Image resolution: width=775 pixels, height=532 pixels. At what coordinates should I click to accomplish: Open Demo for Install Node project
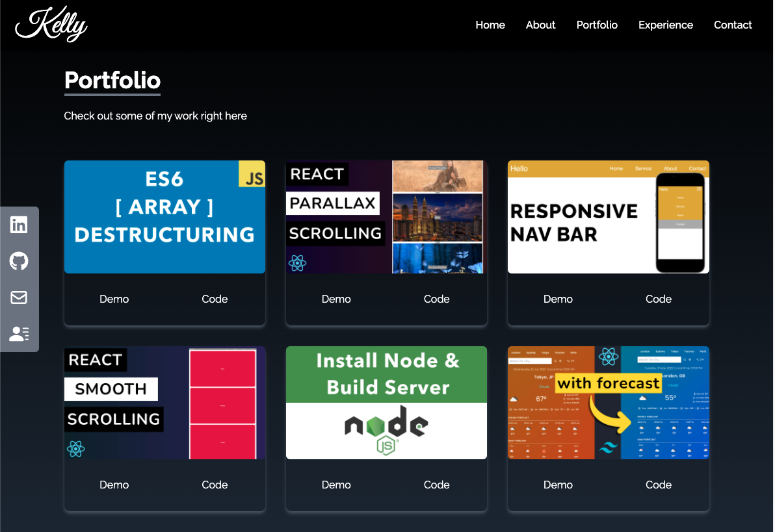[336, 485]
